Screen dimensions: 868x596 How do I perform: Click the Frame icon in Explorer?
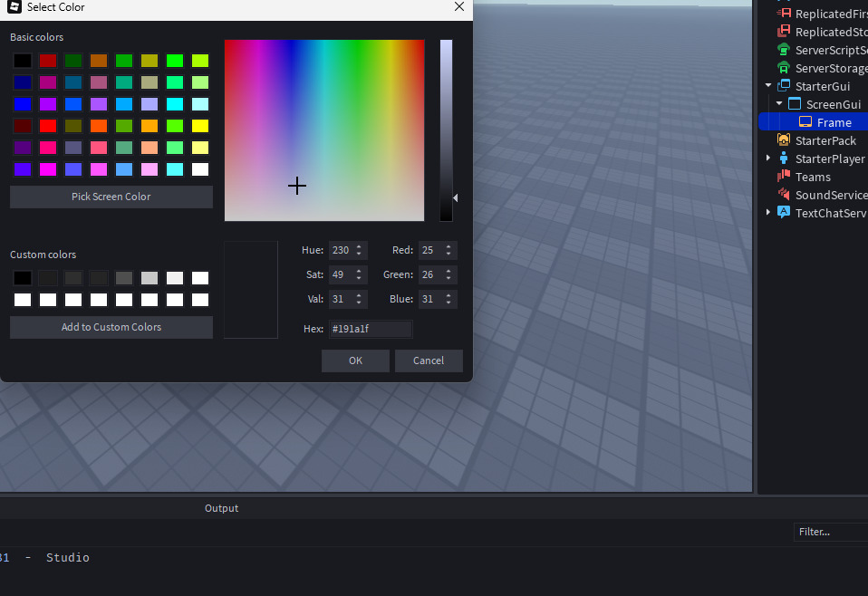[805, 122]
